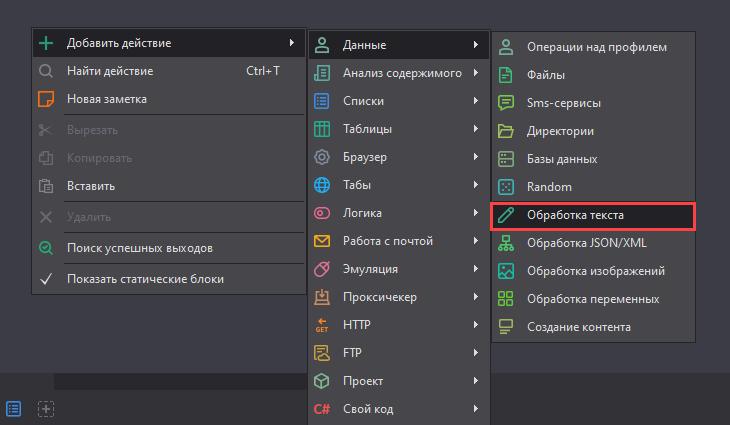Click the envelope icon for Работа с почтой
The image size is (730, 425).
click(x=322, y=241)
